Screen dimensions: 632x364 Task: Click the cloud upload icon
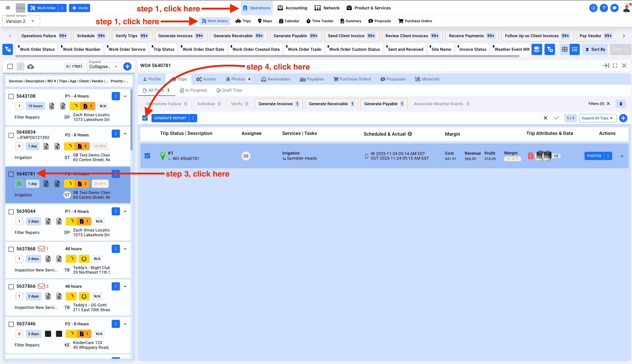tap(30, 67)
